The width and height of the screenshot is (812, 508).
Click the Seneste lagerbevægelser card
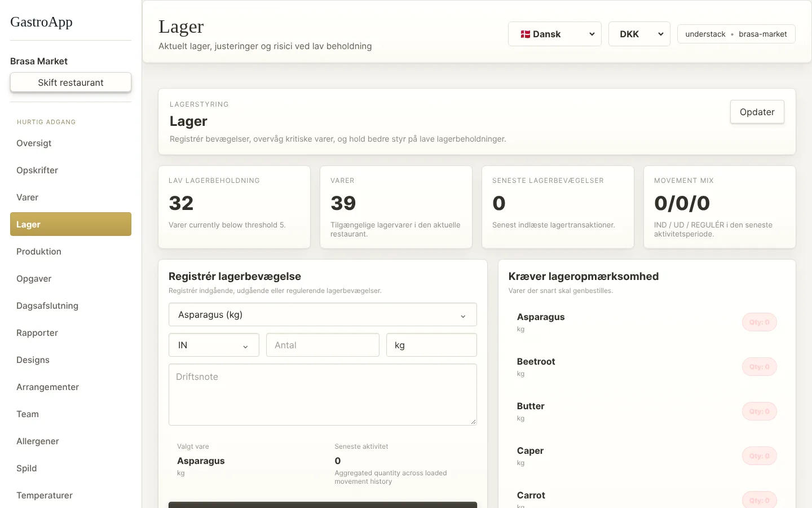pos(558,207)
